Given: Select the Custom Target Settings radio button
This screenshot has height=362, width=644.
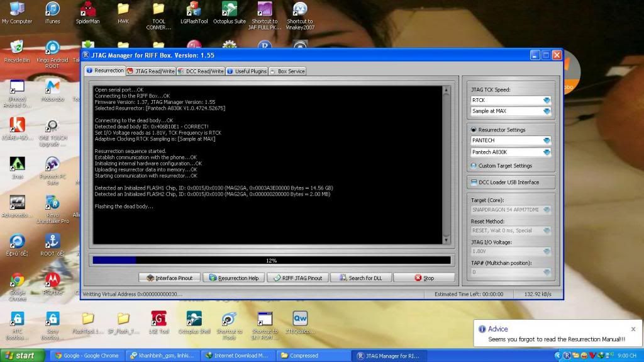Looking at the screenshot, I should [474, 166].
